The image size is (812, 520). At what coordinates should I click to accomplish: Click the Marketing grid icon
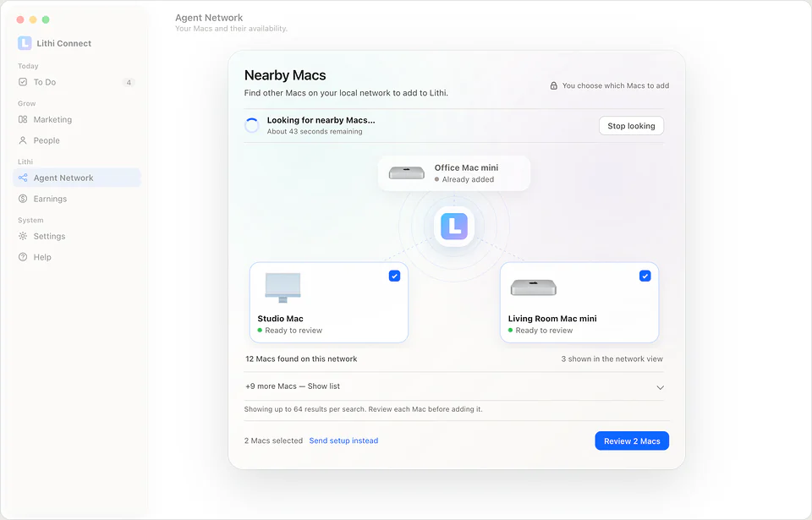click(x=23, y=119)
